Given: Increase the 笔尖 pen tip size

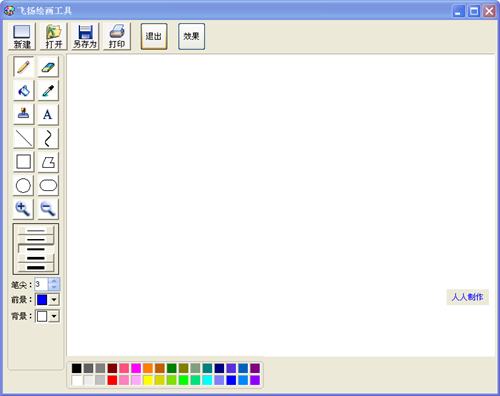Looking at the screenshot, I should tap(54, 281).
